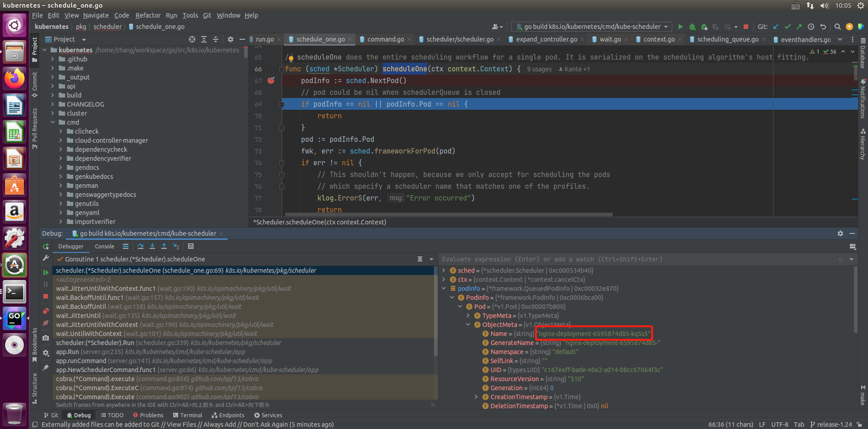Toggle the breakpoint on line 67
Screen dimensions: 868x429
click(271, 80)
